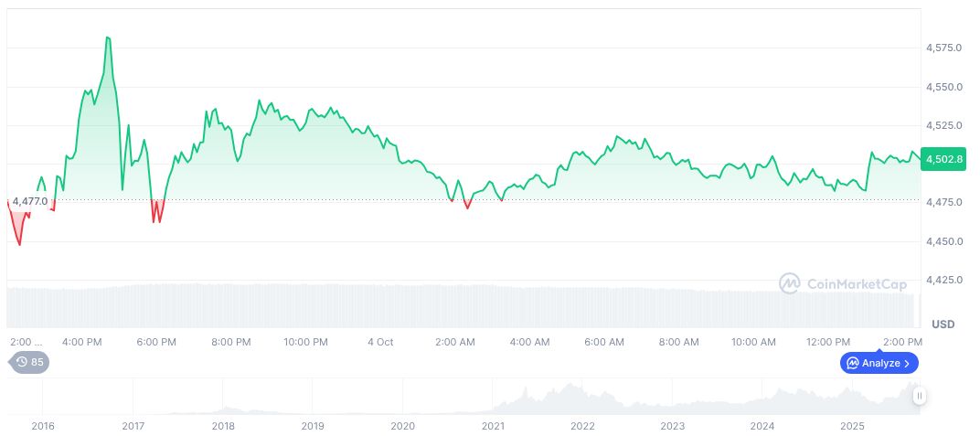The height and width of the screenshot is (436, 980).
Task: Click the history clock badge showing 85
Action: pos(28,362)
